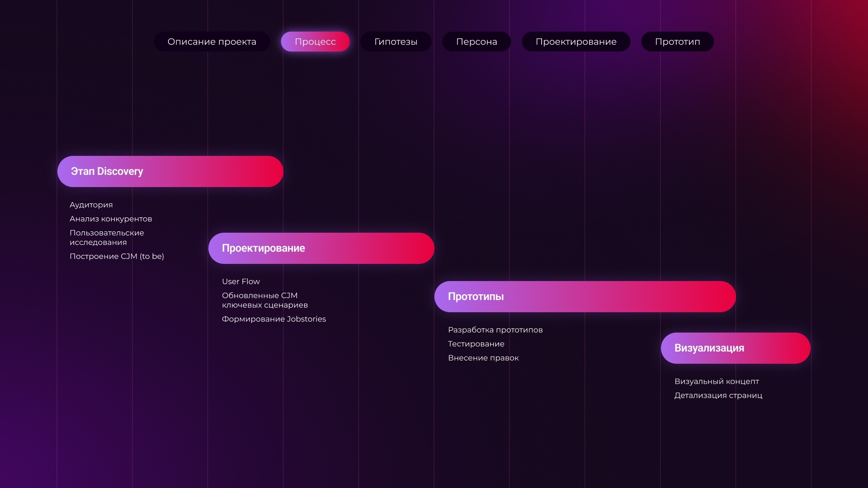Go to the Персона tab

(476, 42)
